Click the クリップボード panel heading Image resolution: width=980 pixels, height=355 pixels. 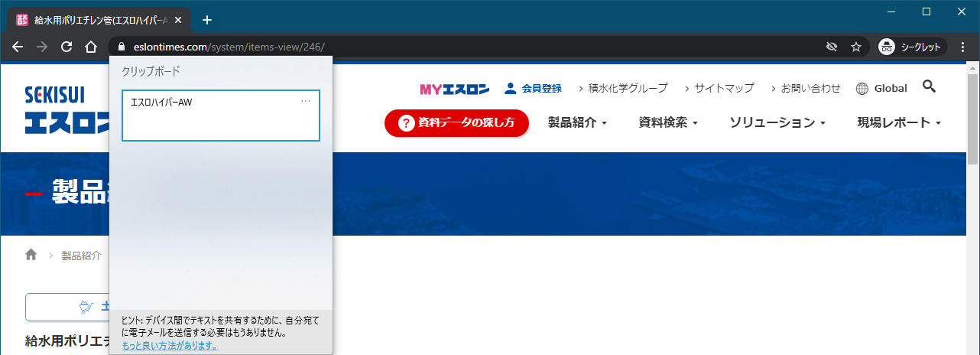(151, 71)
